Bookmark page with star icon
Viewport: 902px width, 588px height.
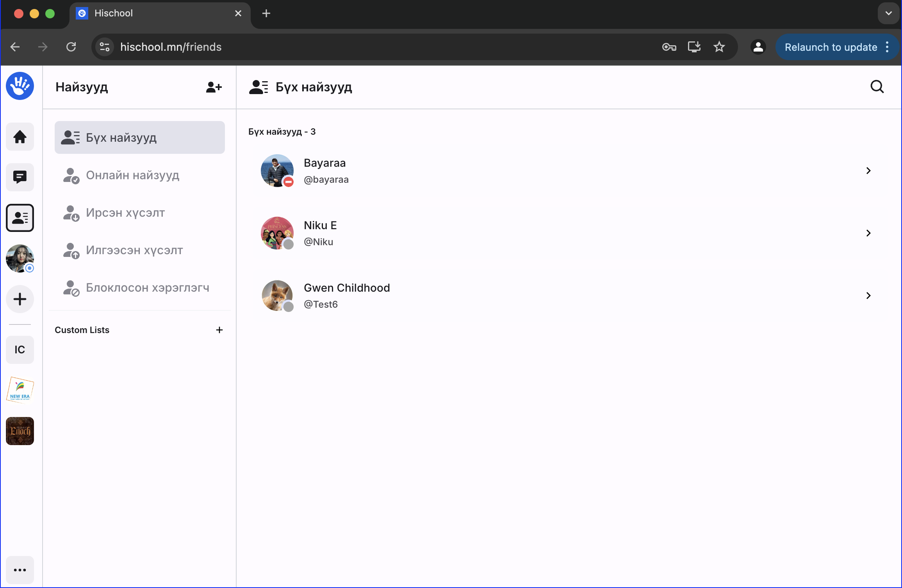(x=719, y=47)
